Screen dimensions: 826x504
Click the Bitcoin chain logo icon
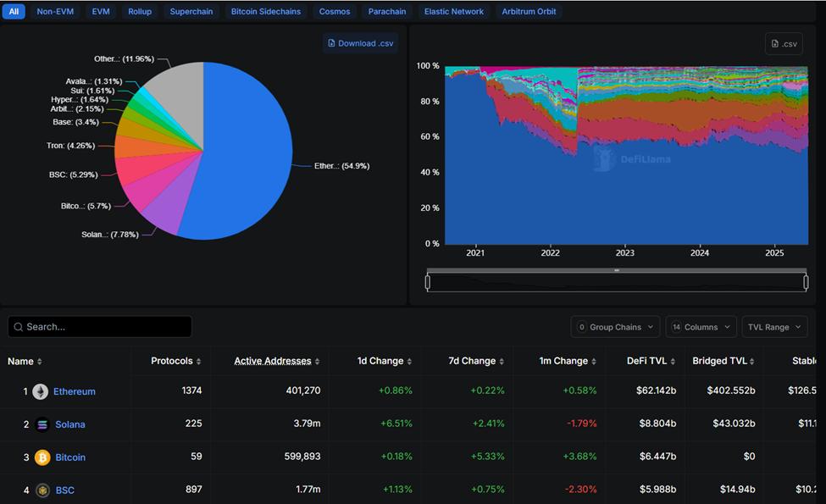coord(41,457)
